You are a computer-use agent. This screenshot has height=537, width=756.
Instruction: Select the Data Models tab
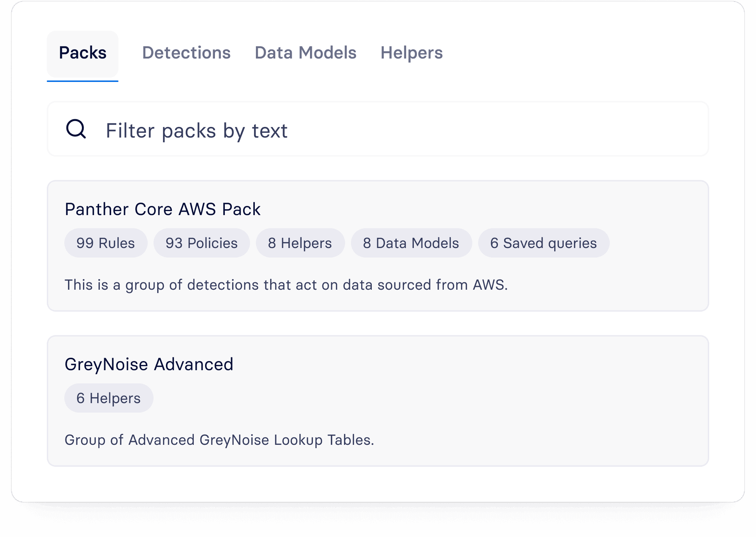point(306,53)
